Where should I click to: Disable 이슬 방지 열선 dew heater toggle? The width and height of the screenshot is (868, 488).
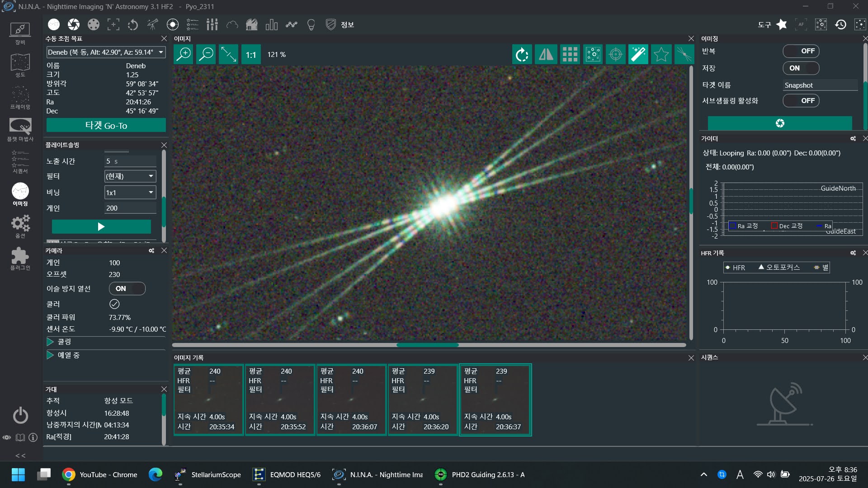click(127, 289)
